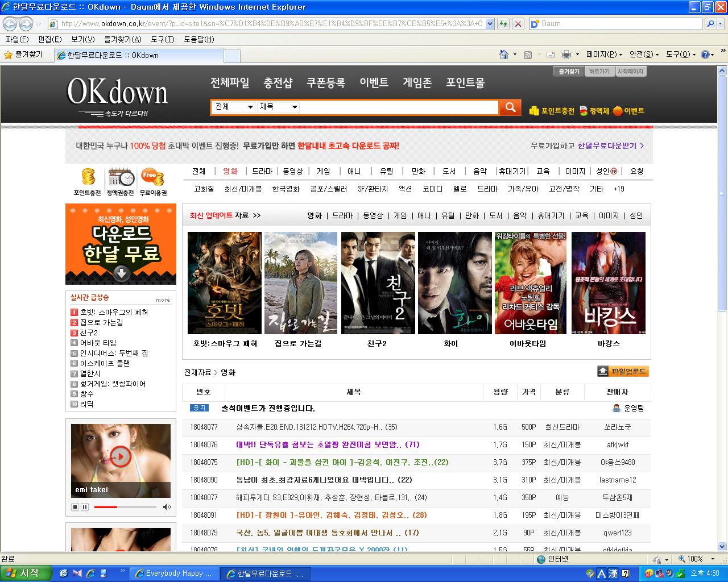Viewport: 728px width, 582px height.
Task: Open the 도구(O) toolbar dropdown
Action: coord(681,55)
